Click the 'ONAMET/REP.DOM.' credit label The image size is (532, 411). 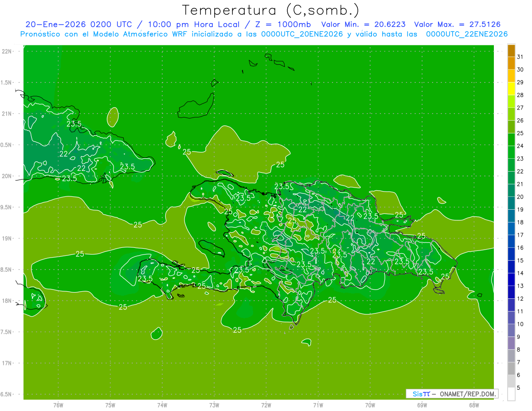tap(468, 394)
